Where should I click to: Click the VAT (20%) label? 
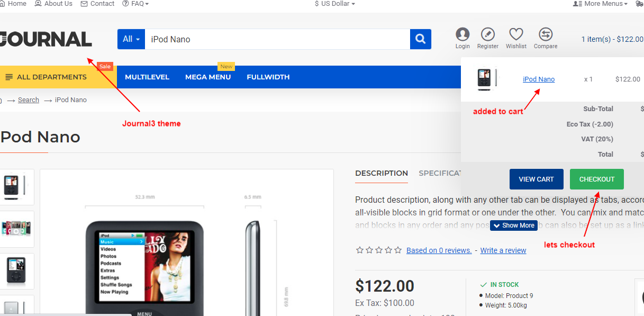pos(597,139)
